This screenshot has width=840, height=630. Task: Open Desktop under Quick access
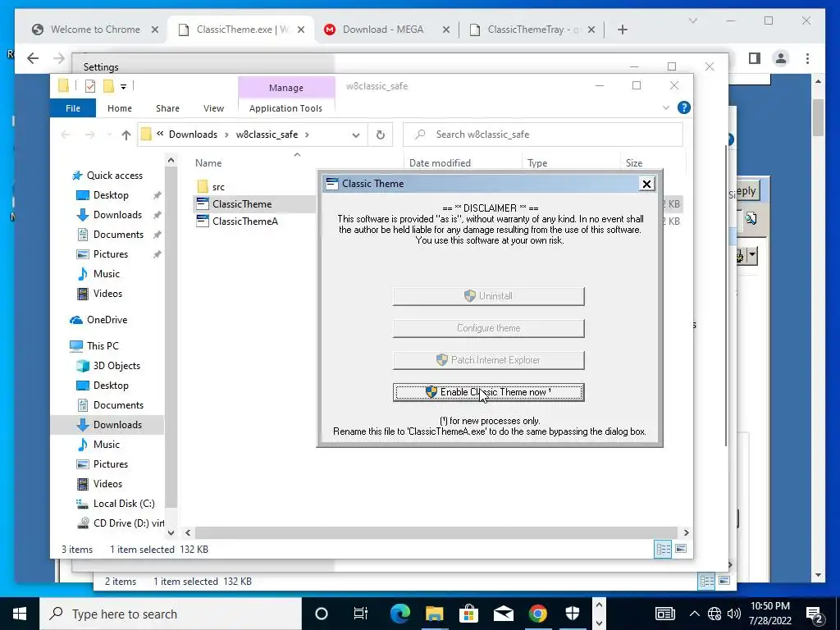(x=111, y=195)
